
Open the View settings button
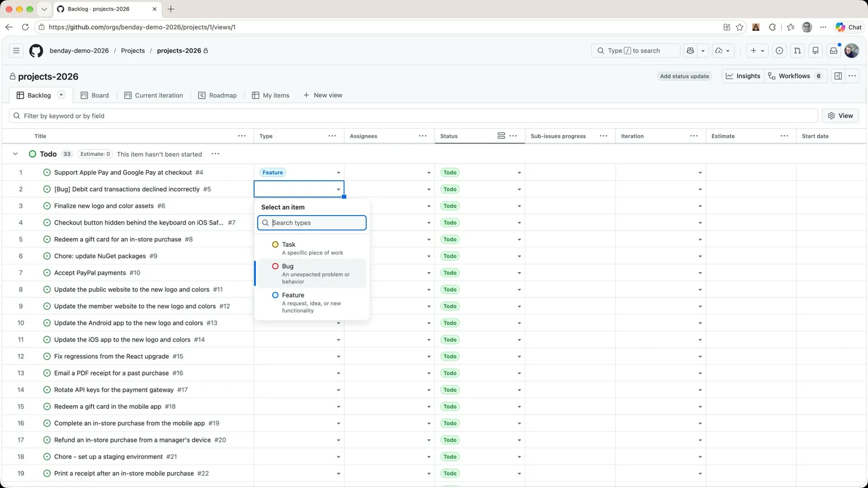point(840,116)
